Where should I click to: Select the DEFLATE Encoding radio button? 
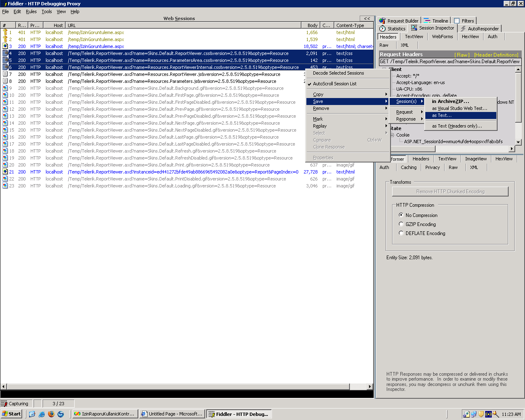(401, 233)
